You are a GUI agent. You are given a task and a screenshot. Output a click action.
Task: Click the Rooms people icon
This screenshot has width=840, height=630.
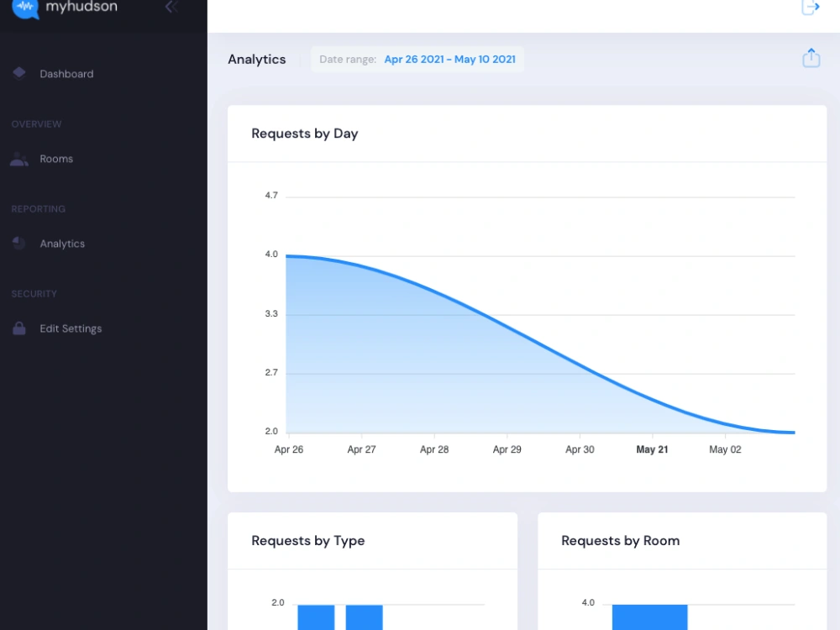tap(19, 159)
